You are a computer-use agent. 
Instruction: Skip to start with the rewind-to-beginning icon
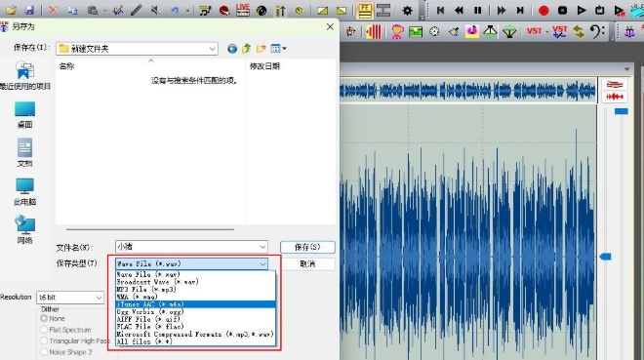click(x=440, y=11)
